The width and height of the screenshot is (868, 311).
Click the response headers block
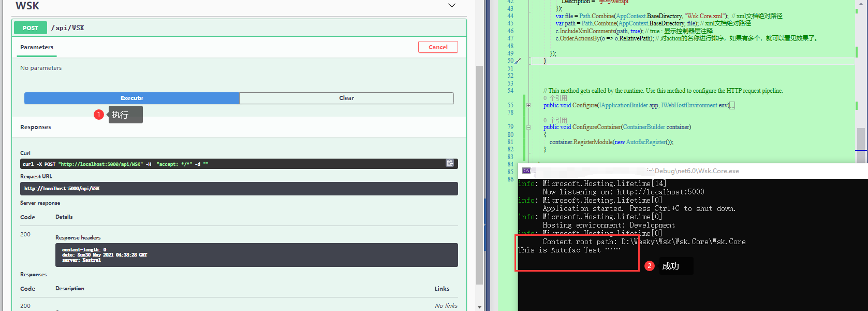[257, 255]
